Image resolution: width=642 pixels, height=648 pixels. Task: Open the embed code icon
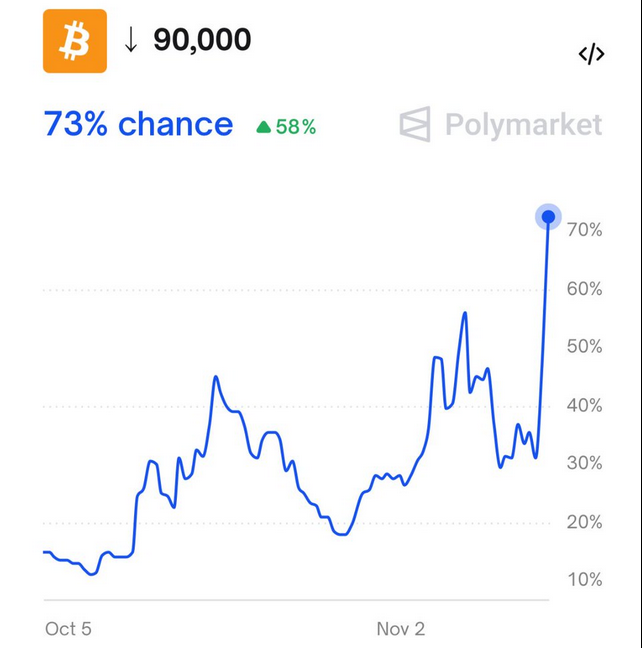(x=591, y=54)
